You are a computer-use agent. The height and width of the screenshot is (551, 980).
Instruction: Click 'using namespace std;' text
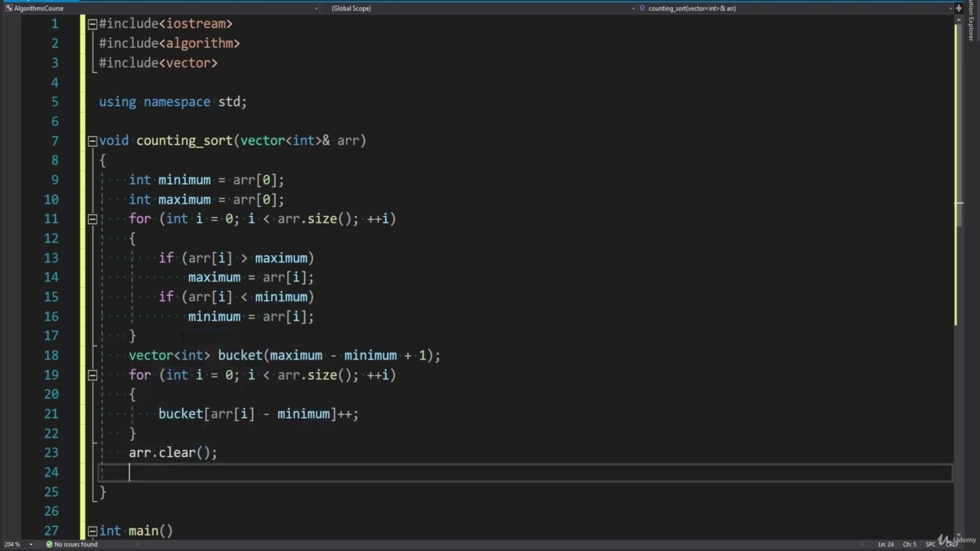173,102
